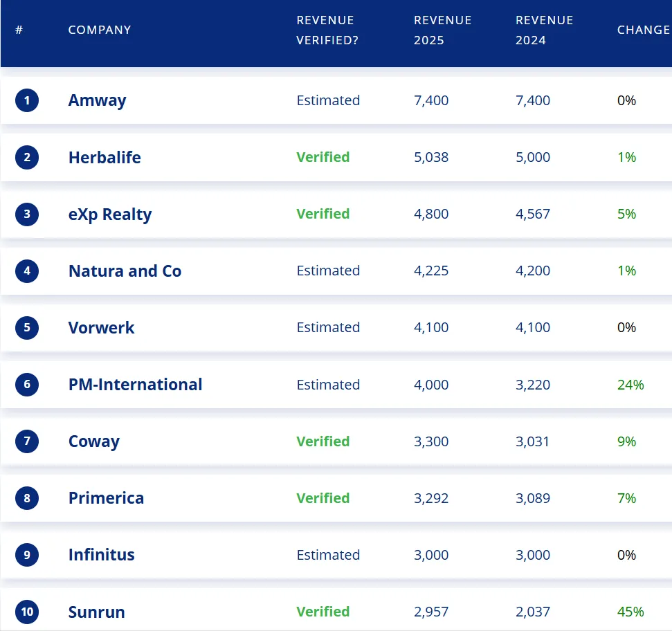
Task: Sort by Revenue 2025 column header
Action: pos(442,30)
